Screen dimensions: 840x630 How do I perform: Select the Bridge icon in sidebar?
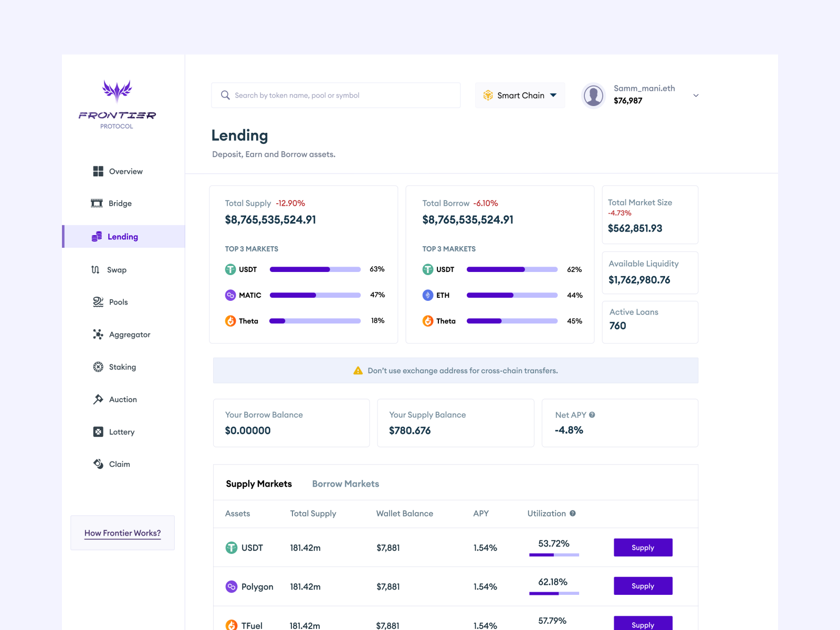[98, 203]
